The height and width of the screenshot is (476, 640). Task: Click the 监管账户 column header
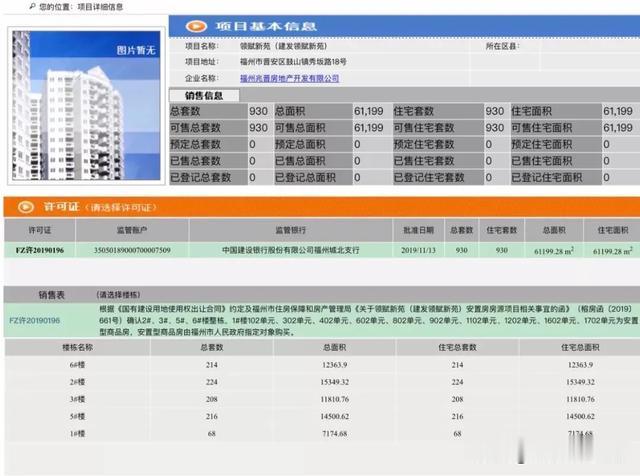pyautogui.click(x=132, y=230)
